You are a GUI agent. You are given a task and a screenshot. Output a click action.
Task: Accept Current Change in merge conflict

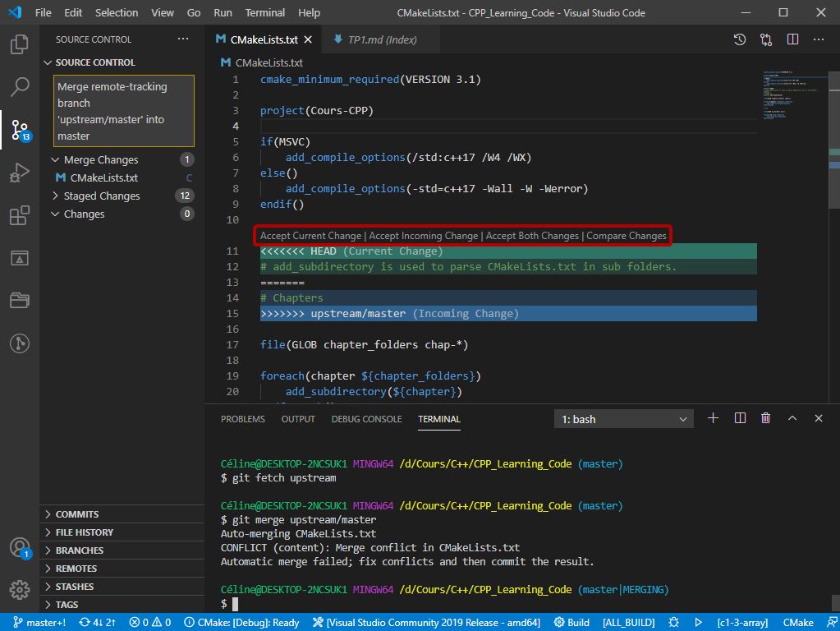coord(310,236)
